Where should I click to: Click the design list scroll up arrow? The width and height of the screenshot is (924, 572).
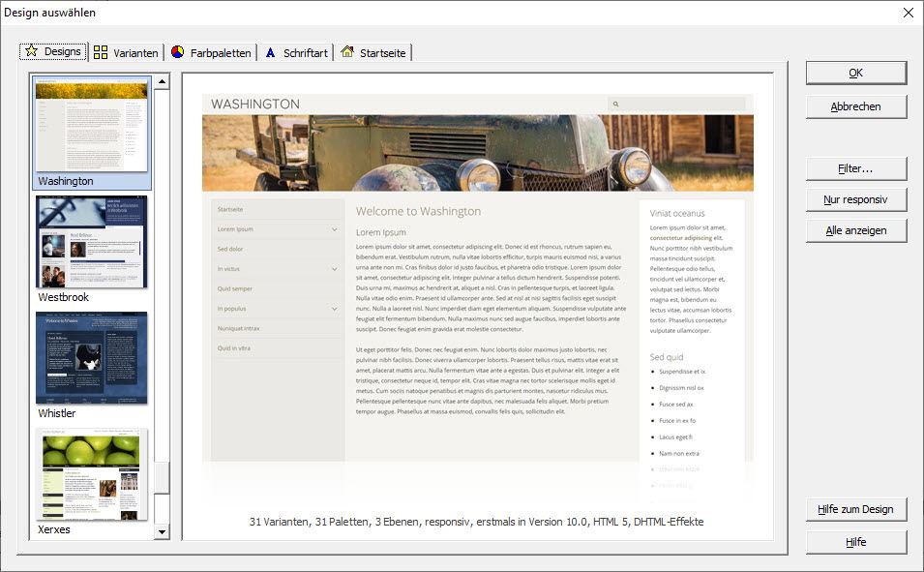click(162, 81)
